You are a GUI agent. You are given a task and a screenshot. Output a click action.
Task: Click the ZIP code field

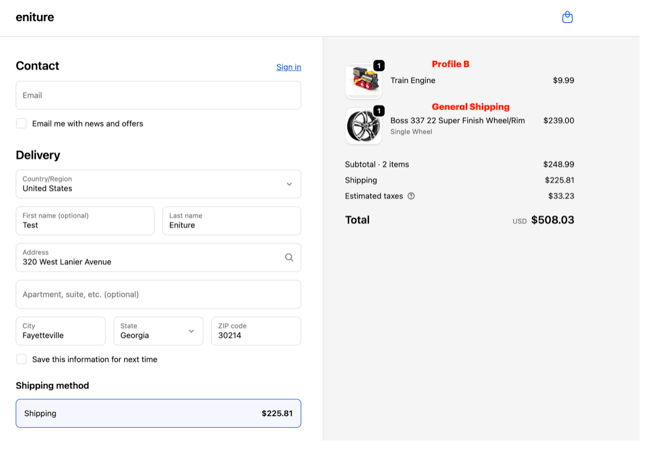[x=255, y=331]
